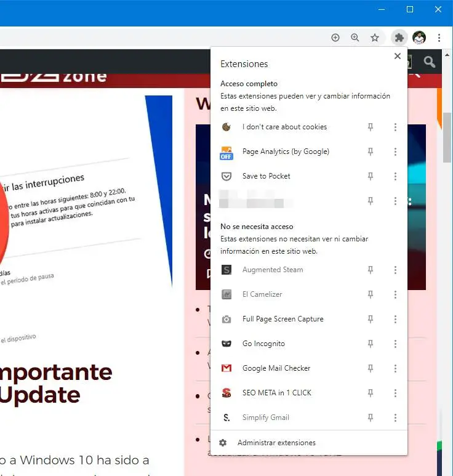
Task: Pin Simplify Gmail extension
Action: tap(370, 418)
